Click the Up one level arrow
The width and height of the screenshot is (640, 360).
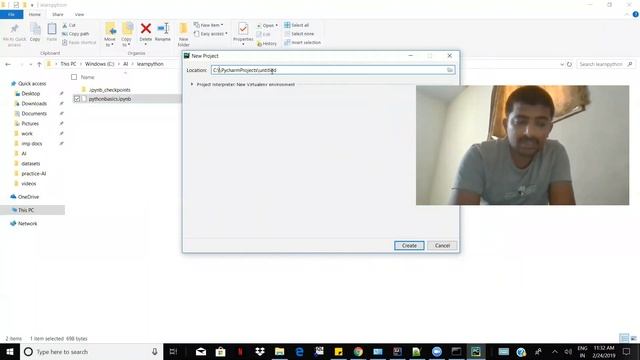click(x=39, y=64)
